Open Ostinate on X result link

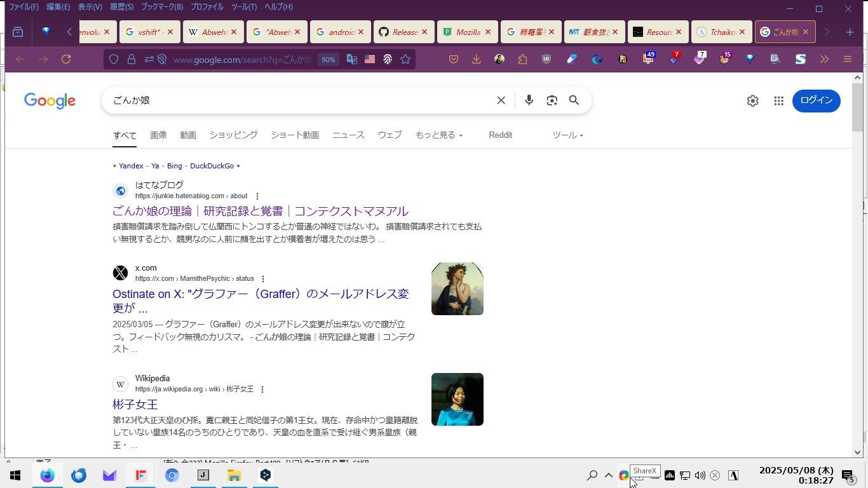pyautogui.click(x=261, y=301)
